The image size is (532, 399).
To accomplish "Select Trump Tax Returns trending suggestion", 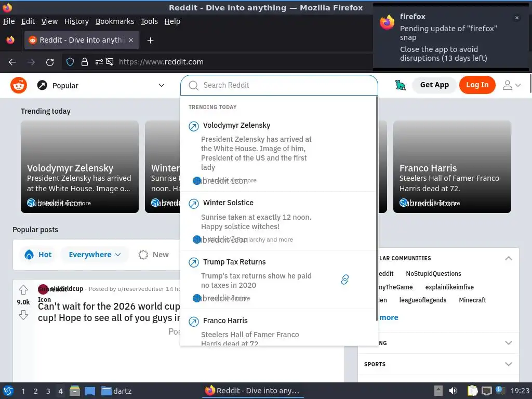I will tap(278, 280).
